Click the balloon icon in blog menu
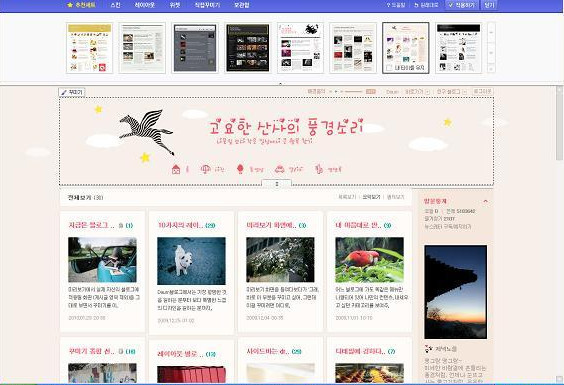 pos(240,169)
